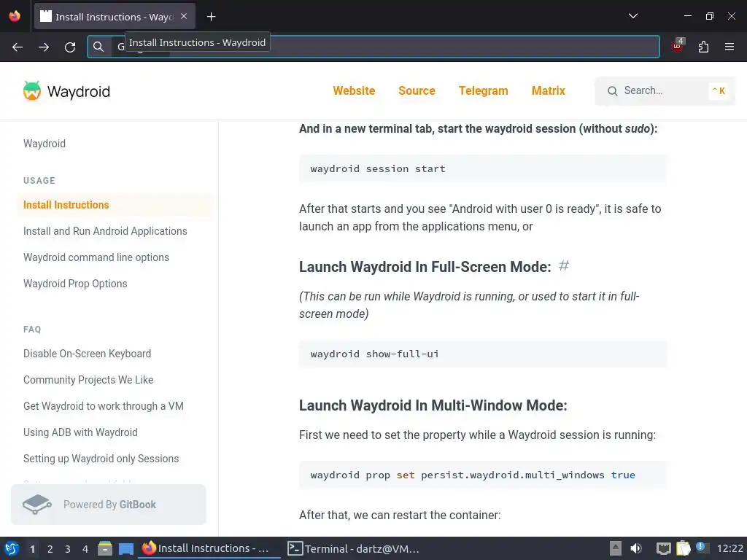This screenshot has height=560, width=747.
Task: Close the Install Instructions browser tab
Action: [x=184, y=16]
